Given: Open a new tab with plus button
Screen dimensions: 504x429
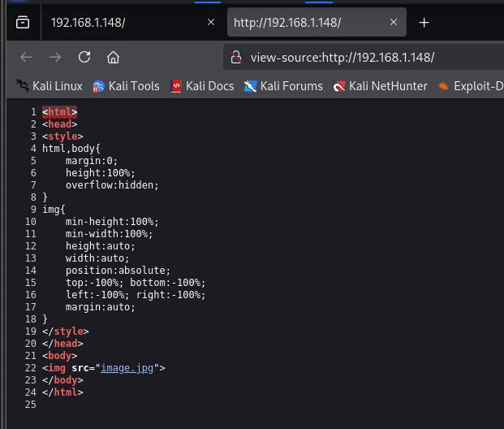Looking at the screenshot, I should pyautogui.click(x=424, y=23).
